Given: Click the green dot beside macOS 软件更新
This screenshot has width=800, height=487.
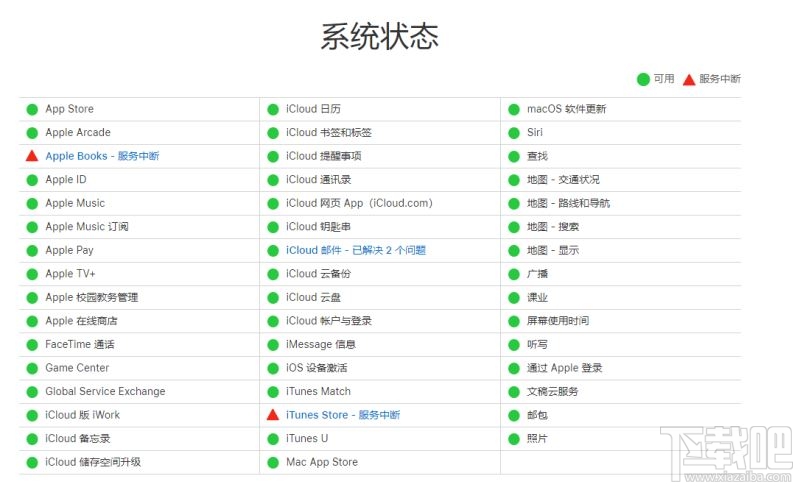Looking at the screenshot, I should (x=514, y=109).
